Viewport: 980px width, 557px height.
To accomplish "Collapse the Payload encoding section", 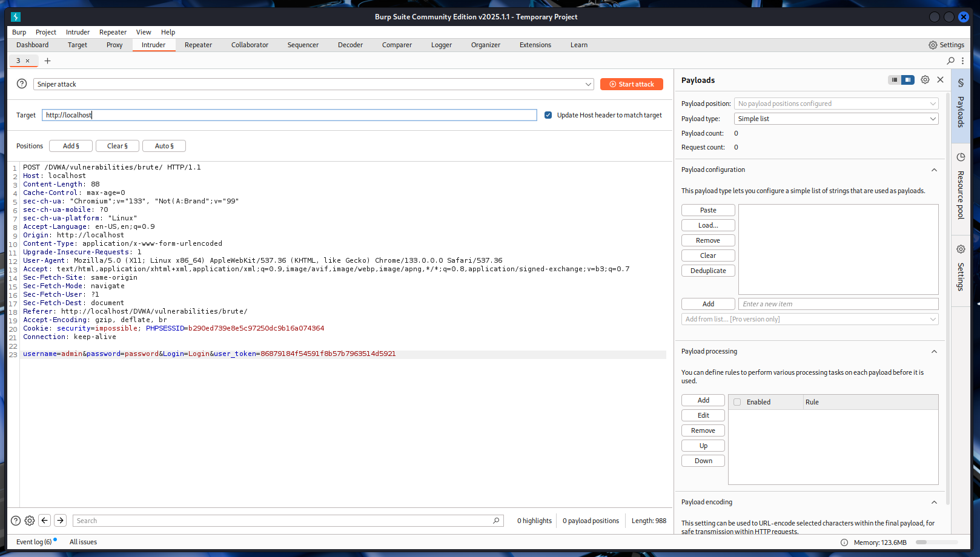I will pyautogui.click(x=934, y=503).
